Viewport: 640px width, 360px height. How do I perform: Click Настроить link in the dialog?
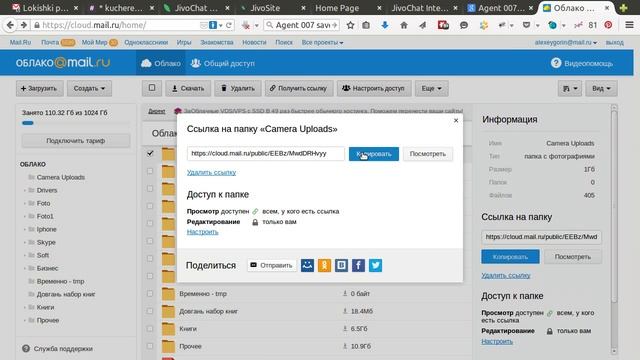click(x=202, y=232)
